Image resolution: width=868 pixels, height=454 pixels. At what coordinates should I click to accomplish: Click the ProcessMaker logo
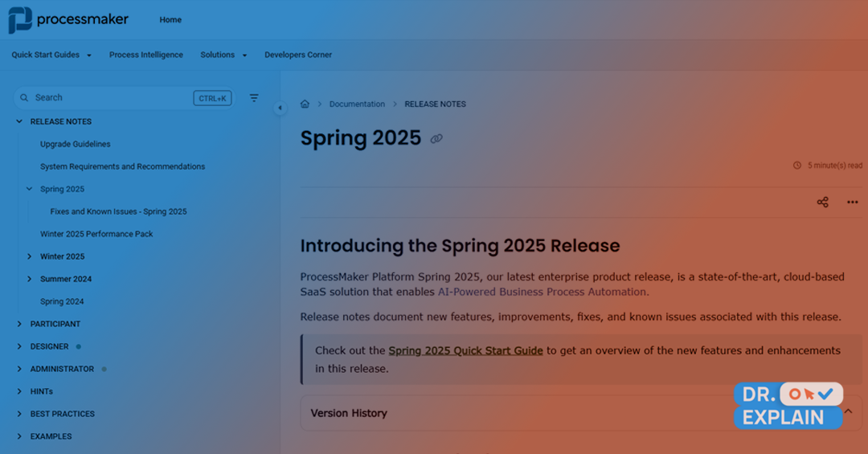tap(68, 20)
